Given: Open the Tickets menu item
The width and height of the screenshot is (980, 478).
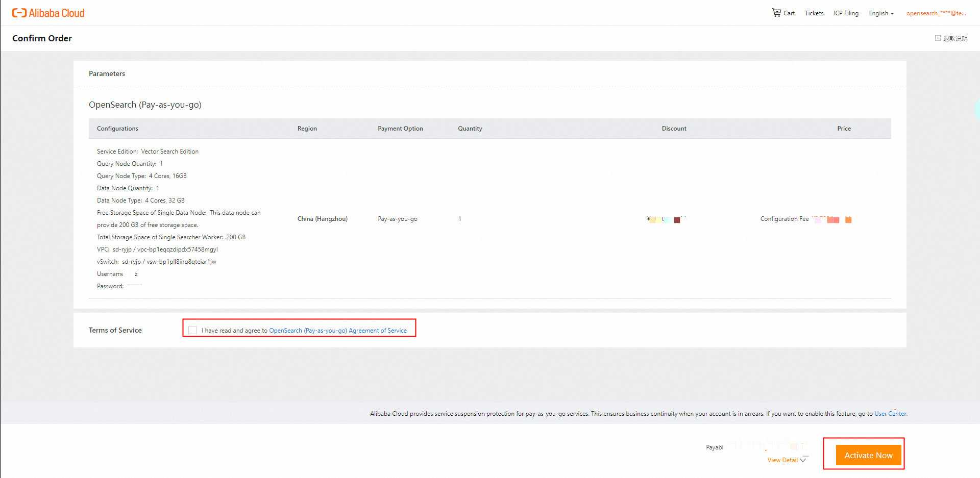Looking at the screenshot, I should [x=814, y=13].
